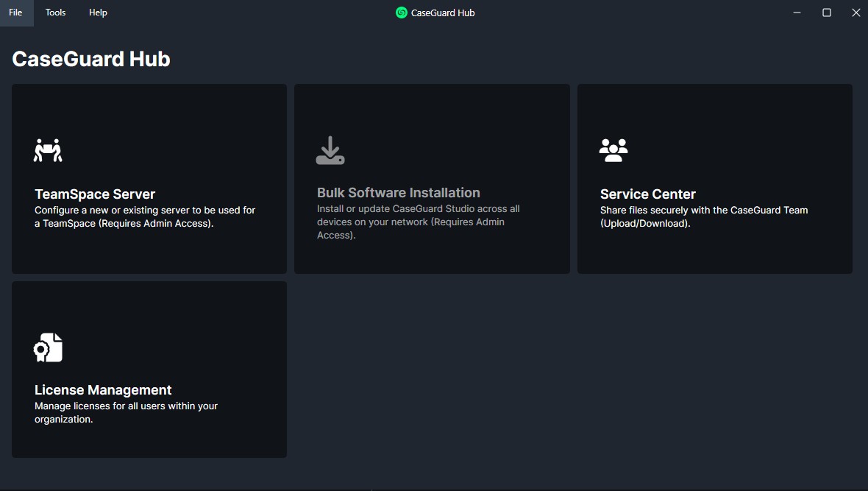This screenshot has width=868, height=491.
Task: Click the Bulk Software Installation download icon
Action: [x=330, y=150]
